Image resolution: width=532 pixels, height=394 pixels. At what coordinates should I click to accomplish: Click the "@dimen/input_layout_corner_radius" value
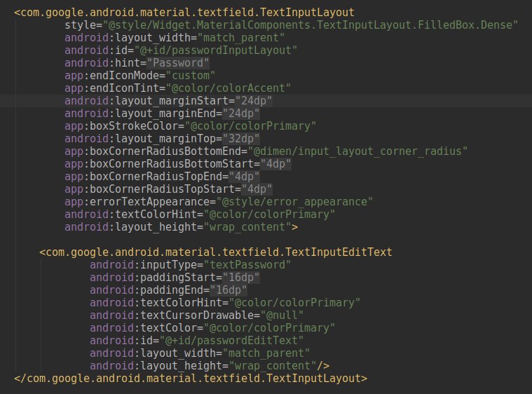[357, 151]
